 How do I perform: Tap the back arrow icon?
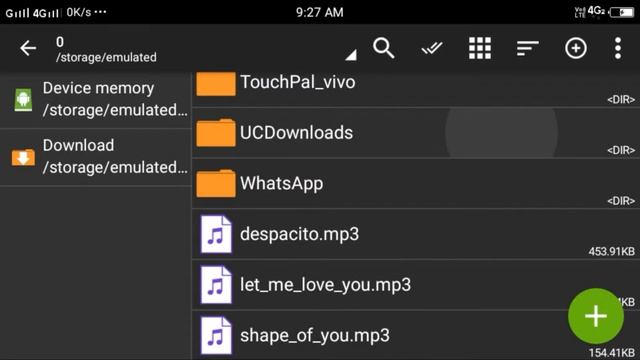tap(28, 48)
